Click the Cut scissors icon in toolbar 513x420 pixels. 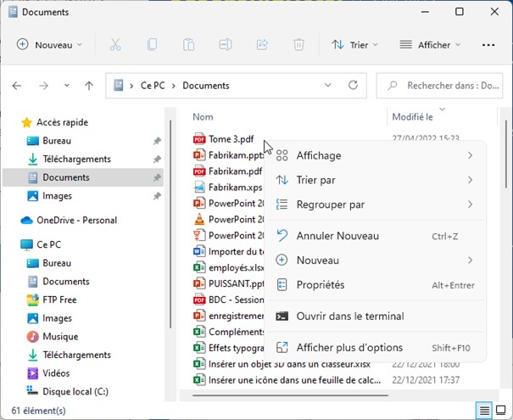[115, 44]
